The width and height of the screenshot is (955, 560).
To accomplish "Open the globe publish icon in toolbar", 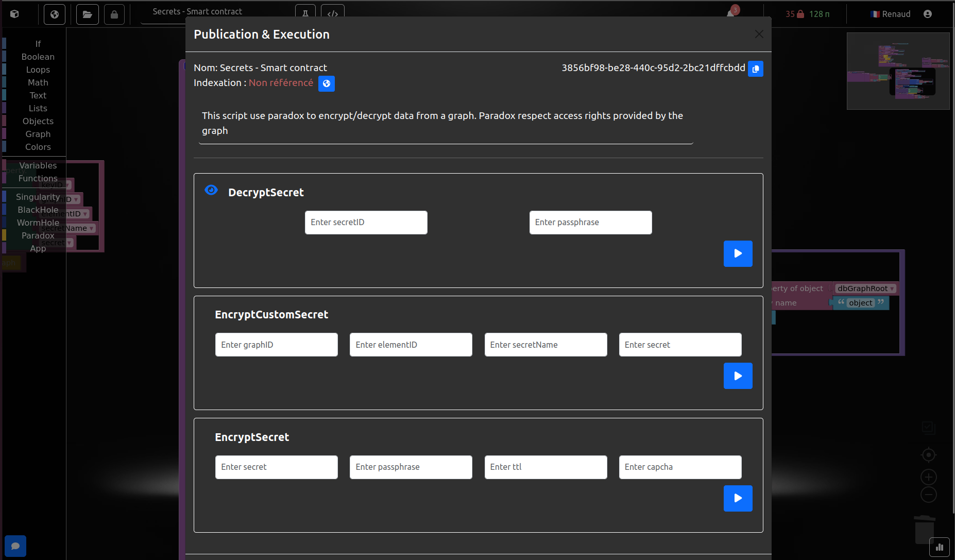I will (55, 14).
